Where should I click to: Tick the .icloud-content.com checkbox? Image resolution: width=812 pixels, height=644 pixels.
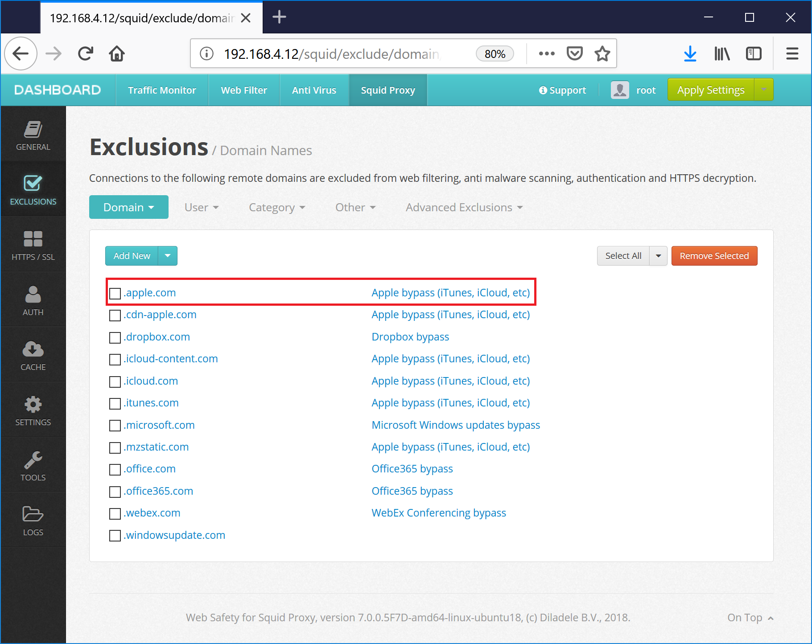[115, 360]
